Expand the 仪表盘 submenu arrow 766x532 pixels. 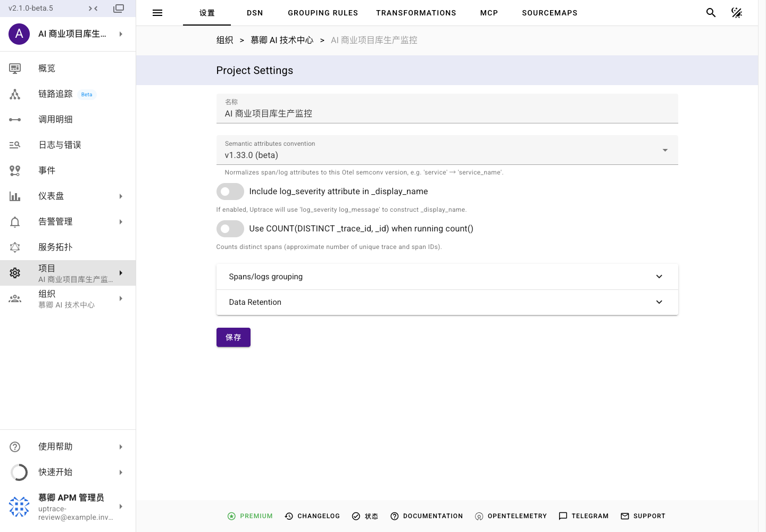(x=121, y=196)
